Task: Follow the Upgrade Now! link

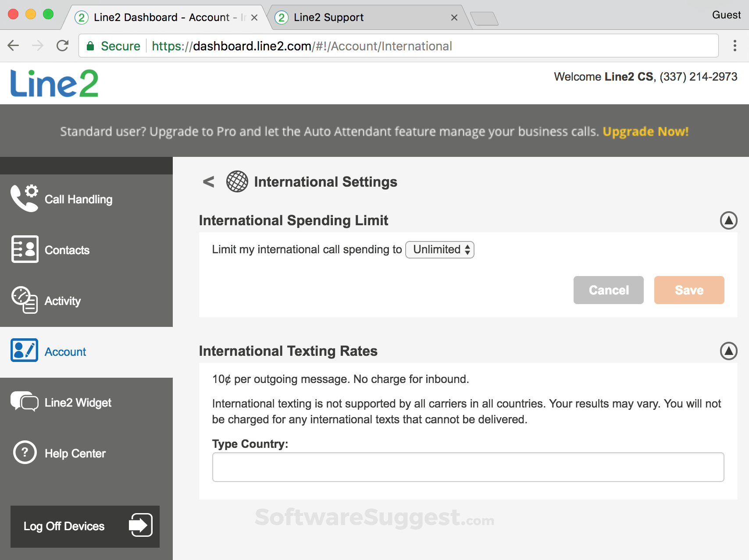Action: [x=646, y=131]
